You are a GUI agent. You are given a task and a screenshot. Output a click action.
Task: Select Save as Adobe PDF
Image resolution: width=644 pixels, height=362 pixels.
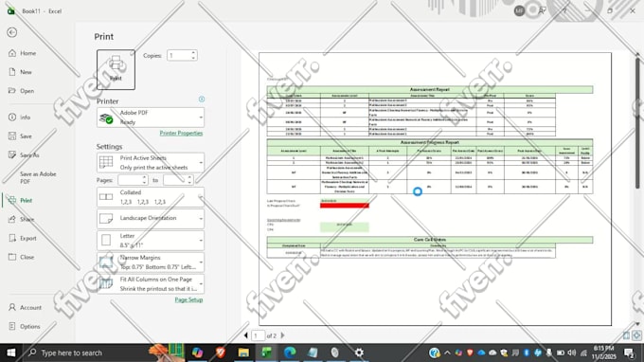click(x=38, y=177)
